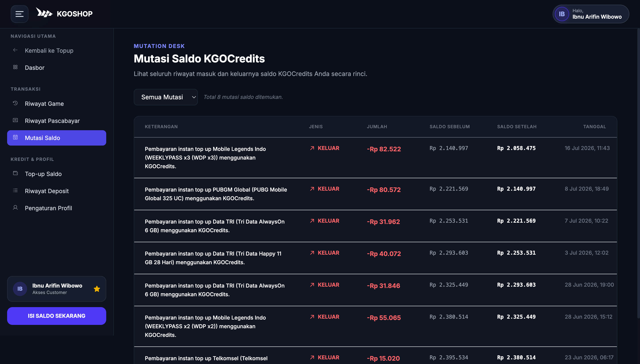
Task: Click the Top-up Saldo wallet icon
Action: click(x=15, y=174)
